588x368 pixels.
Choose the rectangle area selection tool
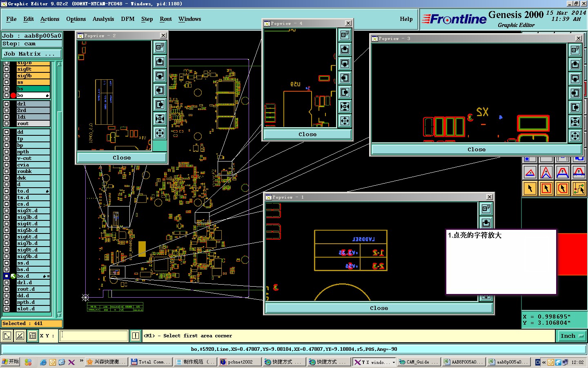pos(546,188)
